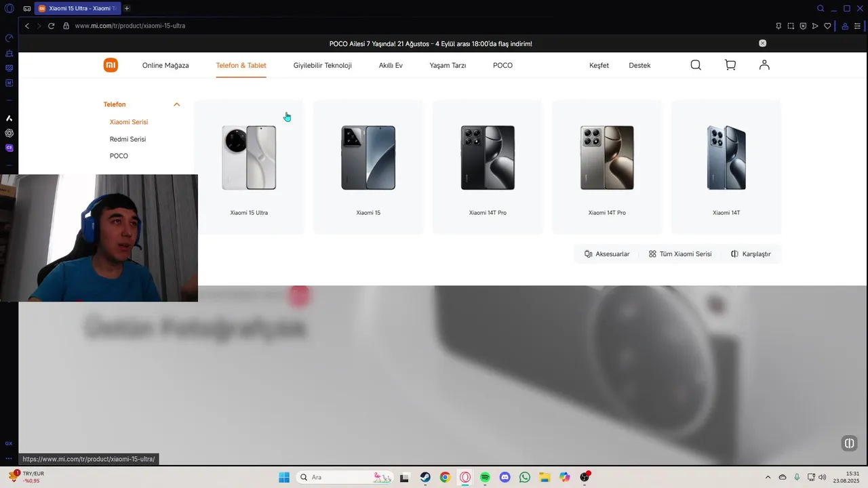Go to Keşfet link
This screenshot has height=488, width=868.
point(599,66)
